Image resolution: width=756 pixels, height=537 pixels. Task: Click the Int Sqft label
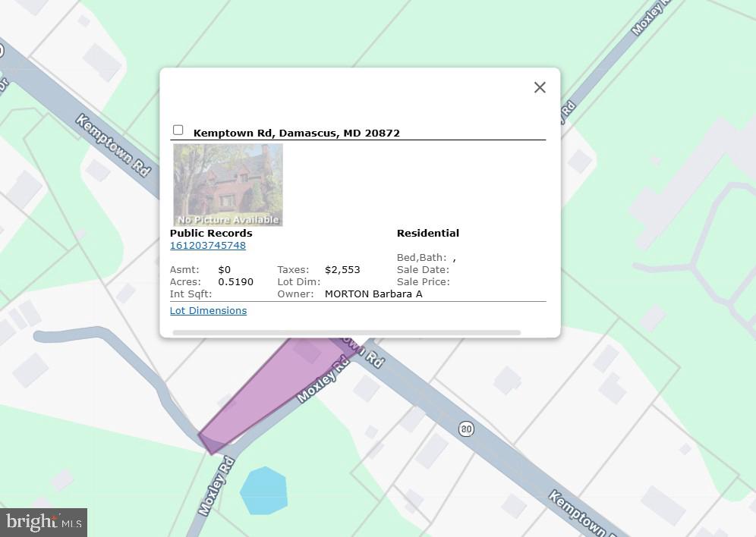pos(191,294)
